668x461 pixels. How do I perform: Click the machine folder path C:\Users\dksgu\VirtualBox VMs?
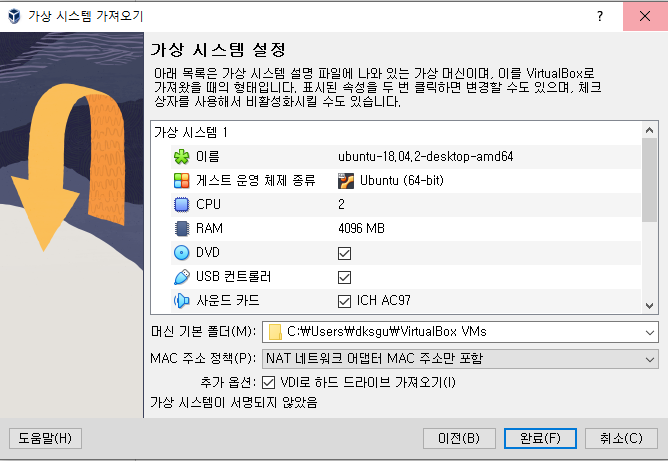[387, 332]
